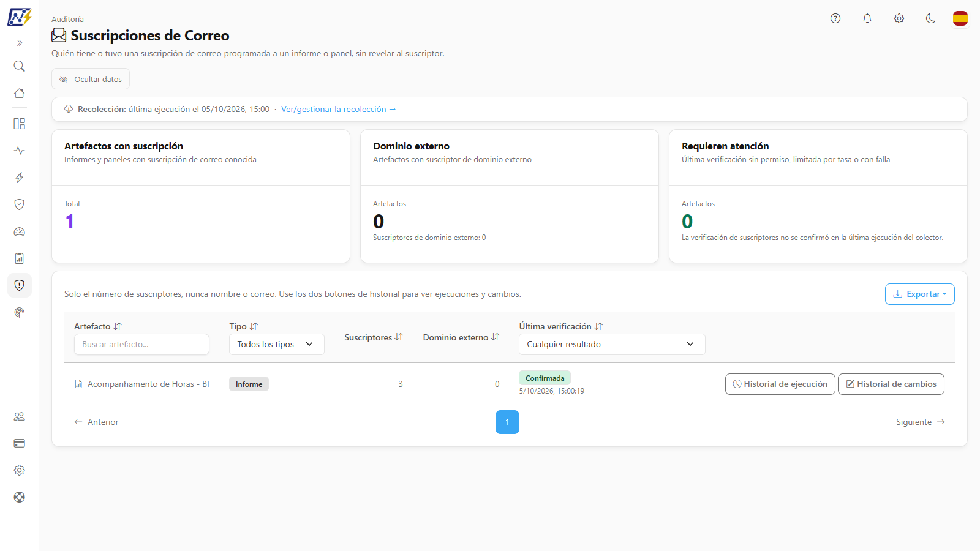Go to the Siguiente page
The height and width of the screenshot is (551, 980).
pos(921,422)
